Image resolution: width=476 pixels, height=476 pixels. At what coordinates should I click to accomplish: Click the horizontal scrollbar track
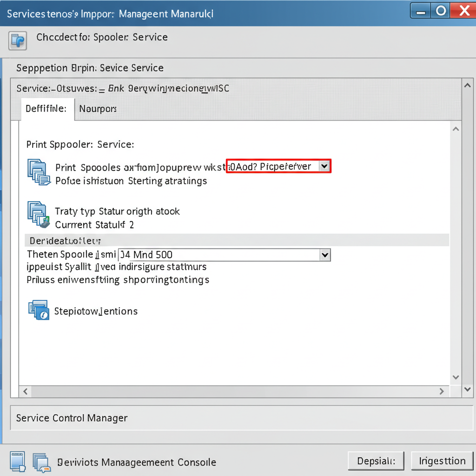coord(234,391)
